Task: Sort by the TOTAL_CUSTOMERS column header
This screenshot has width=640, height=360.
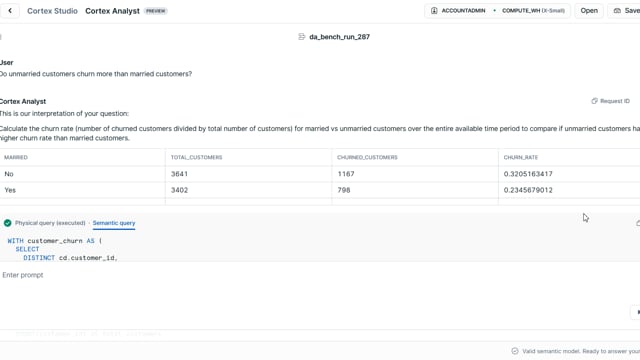Action: [196, 157]
